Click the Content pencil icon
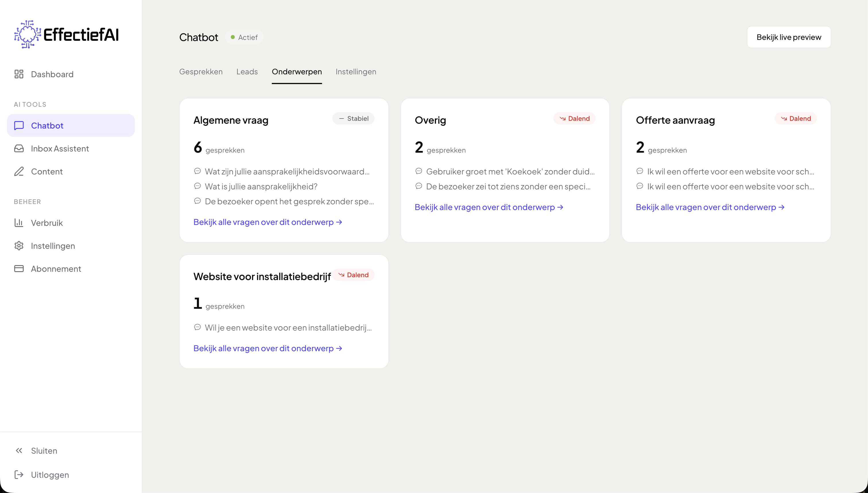 [19, 172]
